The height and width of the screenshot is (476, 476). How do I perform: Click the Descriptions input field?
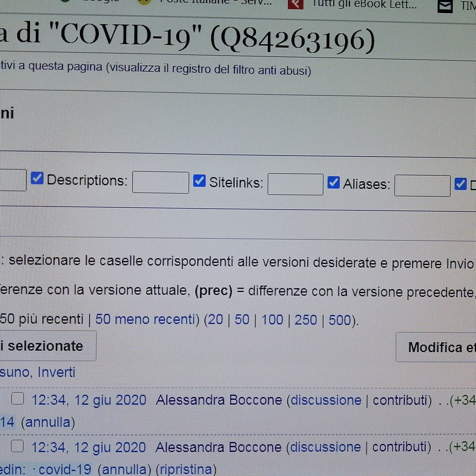[x=160, y=182]
